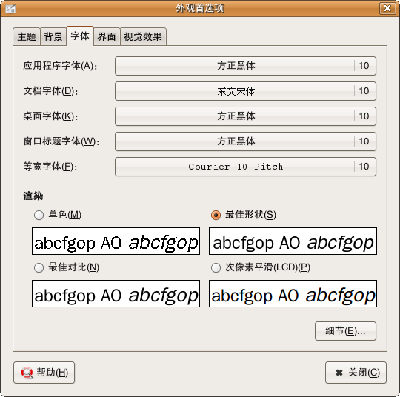Pick the desktop font (桌面字体)

point(246,116)
